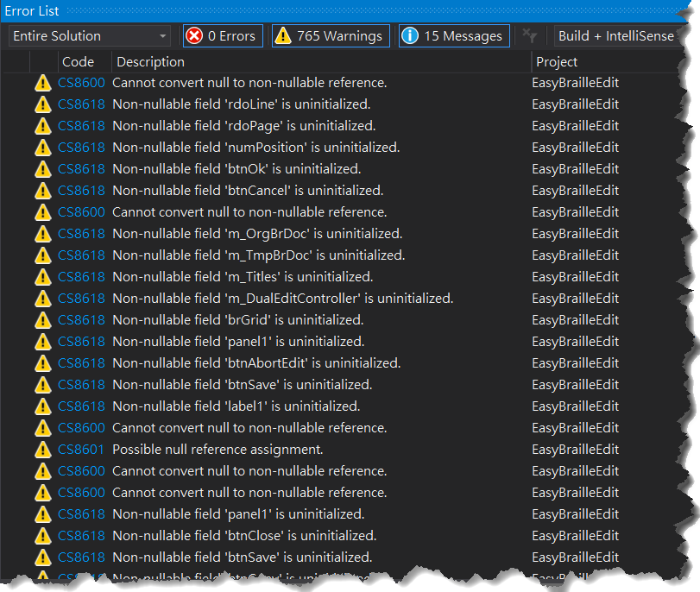Click the warning icon for 'btnAbortEdit' row
Viewport: 700px width, 592px height.
pyautogui.click(x=43, y=363)
